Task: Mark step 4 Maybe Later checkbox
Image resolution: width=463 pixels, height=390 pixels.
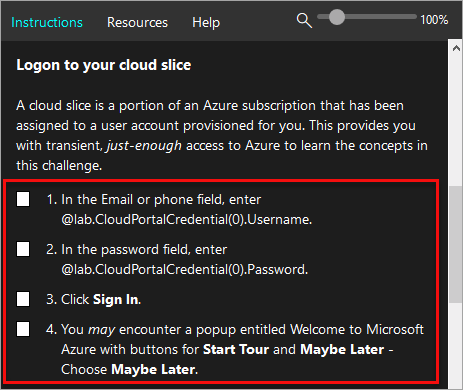Action: coord(23,329)
